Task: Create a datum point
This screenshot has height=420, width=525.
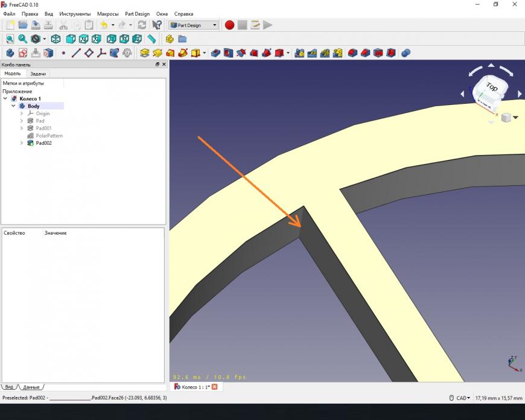Action: (63, 53)
